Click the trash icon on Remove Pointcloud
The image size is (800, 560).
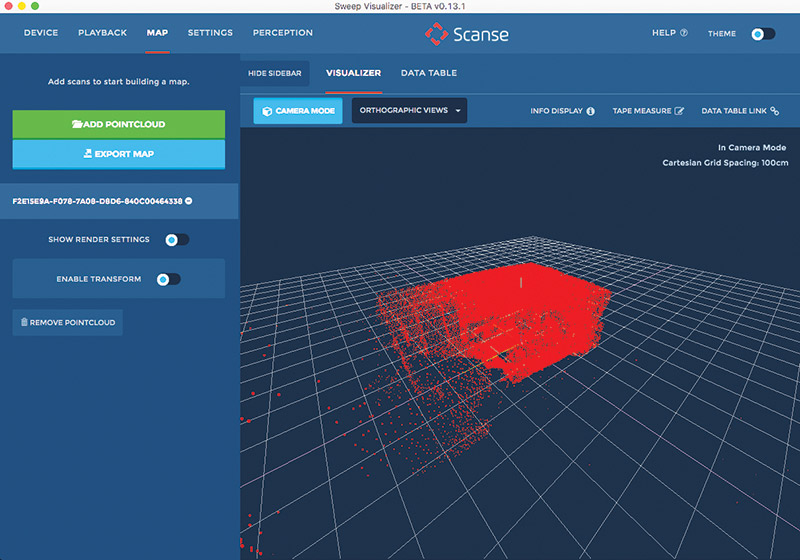[24, 322]
